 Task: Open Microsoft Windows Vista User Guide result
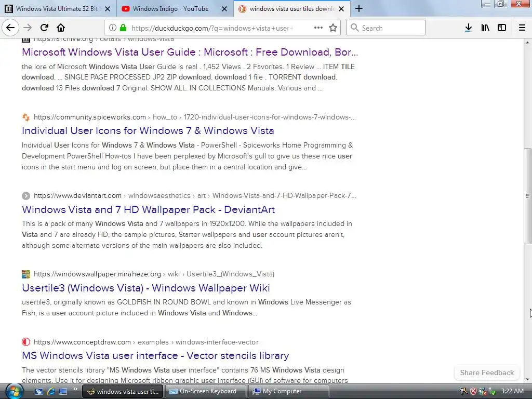(190, 52)
